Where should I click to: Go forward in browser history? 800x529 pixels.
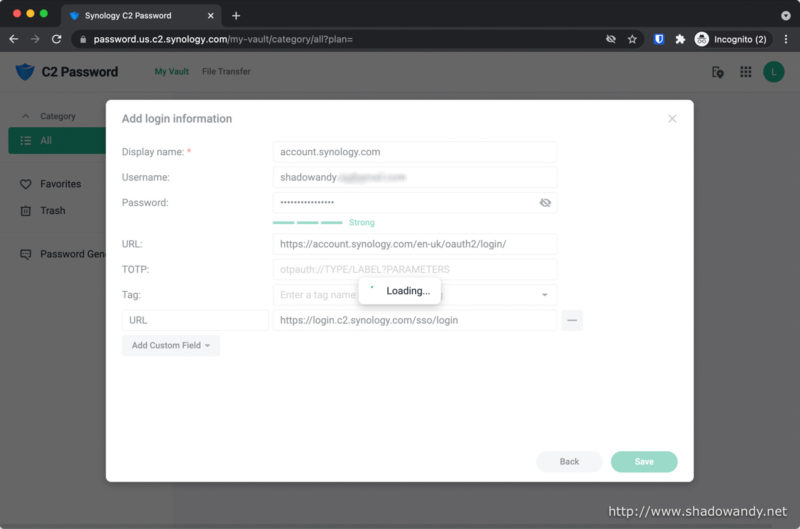[35, 39]
